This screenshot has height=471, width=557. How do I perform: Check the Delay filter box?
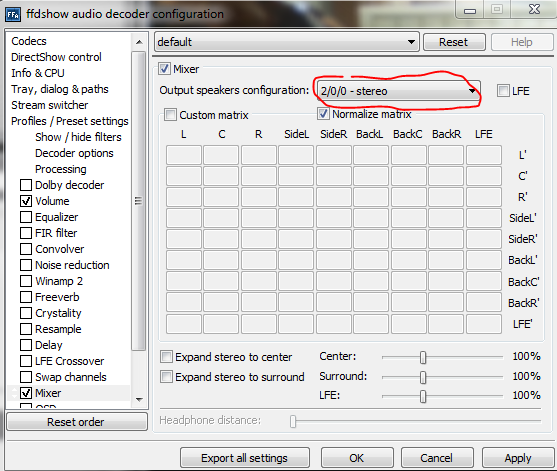pos(26,345)
